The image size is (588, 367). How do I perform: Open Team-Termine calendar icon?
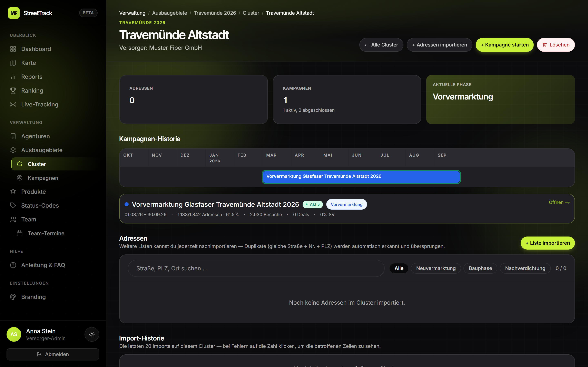tap(20, 233)
